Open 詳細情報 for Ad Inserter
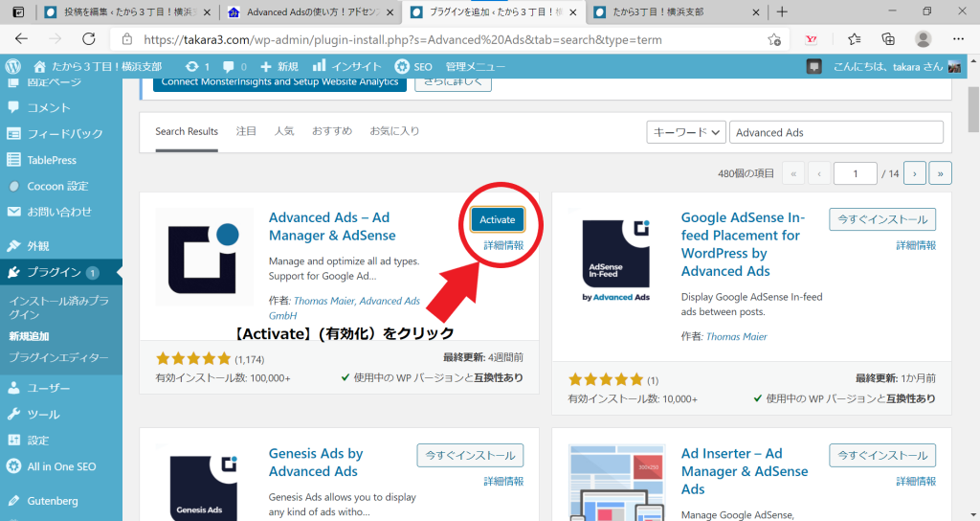This screenshot has width=980, height=521. 916,481
